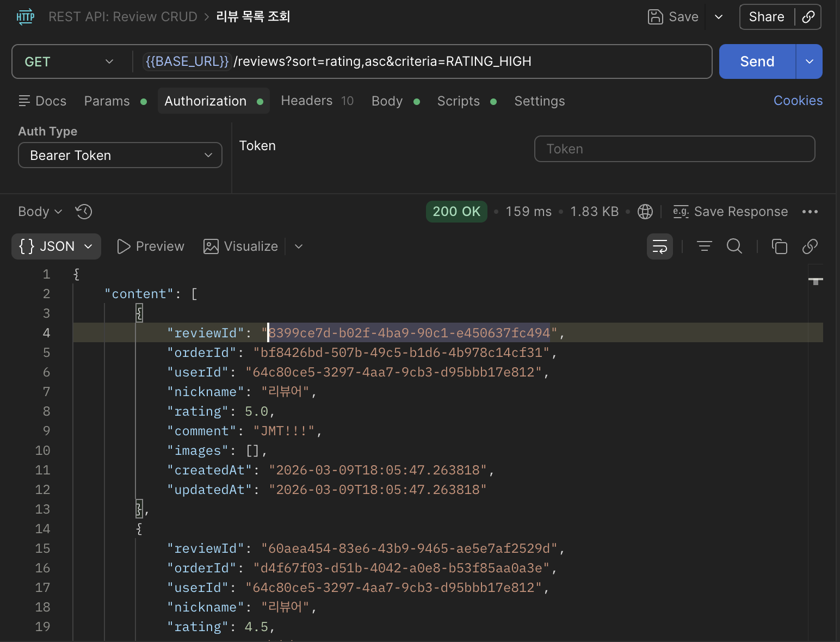
Task: Expand the Save options chevron
Action: point(719,17)
